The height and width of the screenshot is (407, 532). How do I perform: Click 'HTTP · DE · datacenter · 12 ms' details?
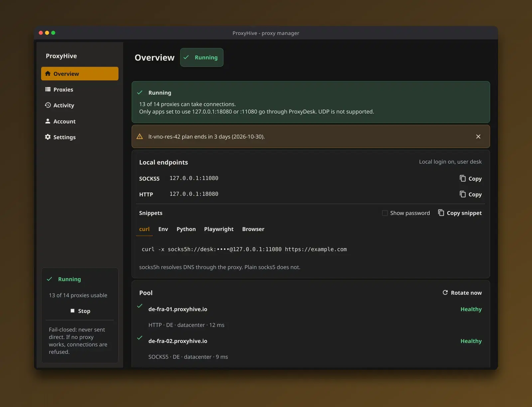[186, 325]
